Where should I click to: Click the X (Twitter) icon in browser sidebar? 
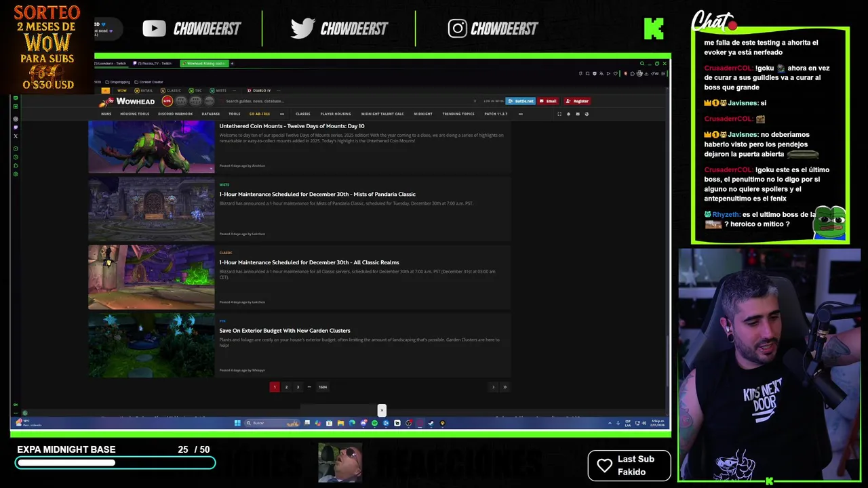[16, 136]
